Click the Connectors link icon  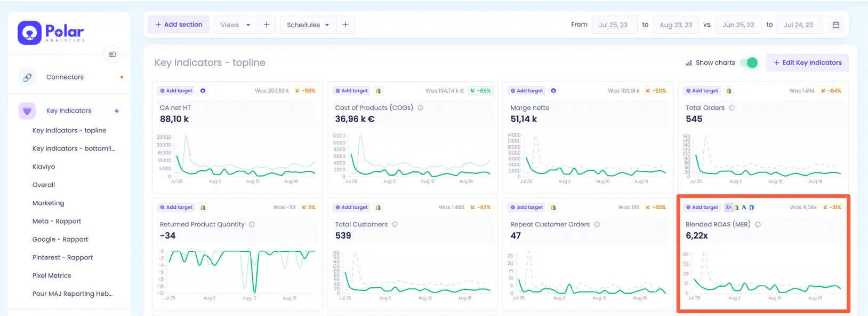(27, 77)
